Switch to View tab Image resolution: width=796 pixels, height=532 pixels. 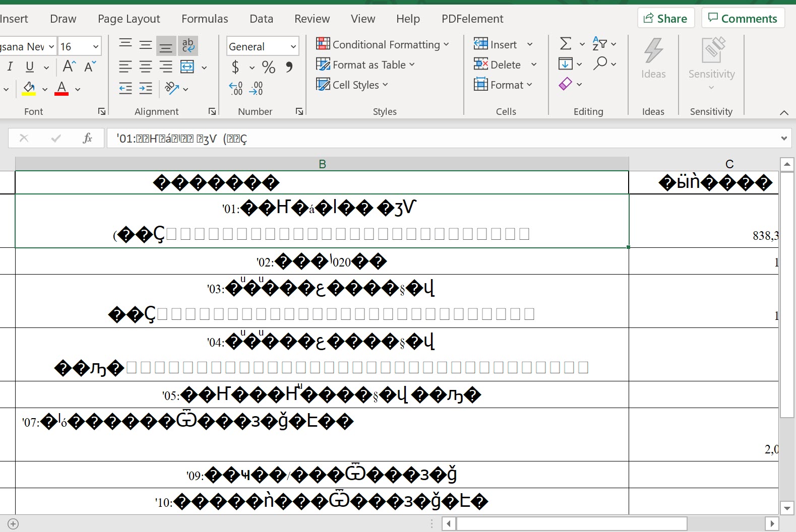pyautogui.click(x=363, y=19)
